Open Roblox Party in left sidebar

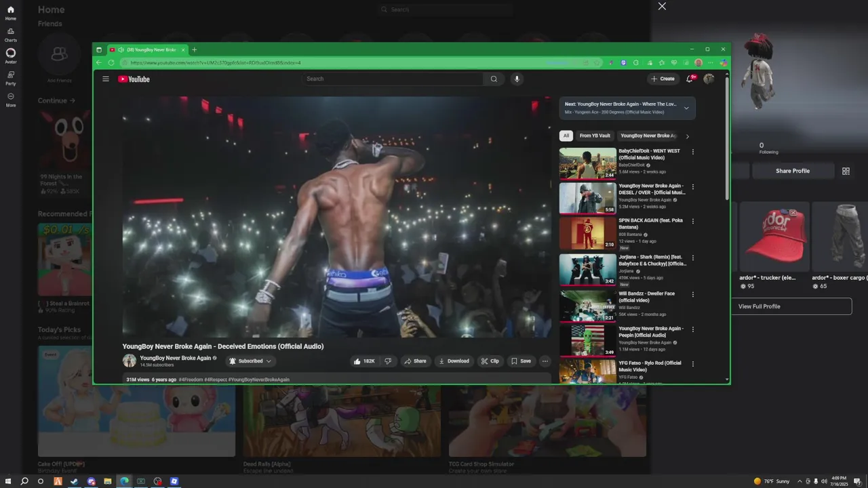[10, 78]
